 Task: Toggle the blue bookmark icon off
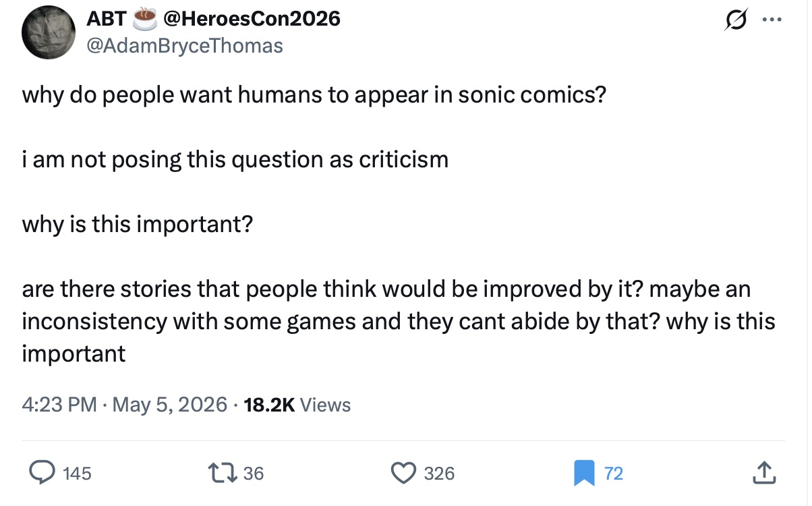(x=584, y=473)
